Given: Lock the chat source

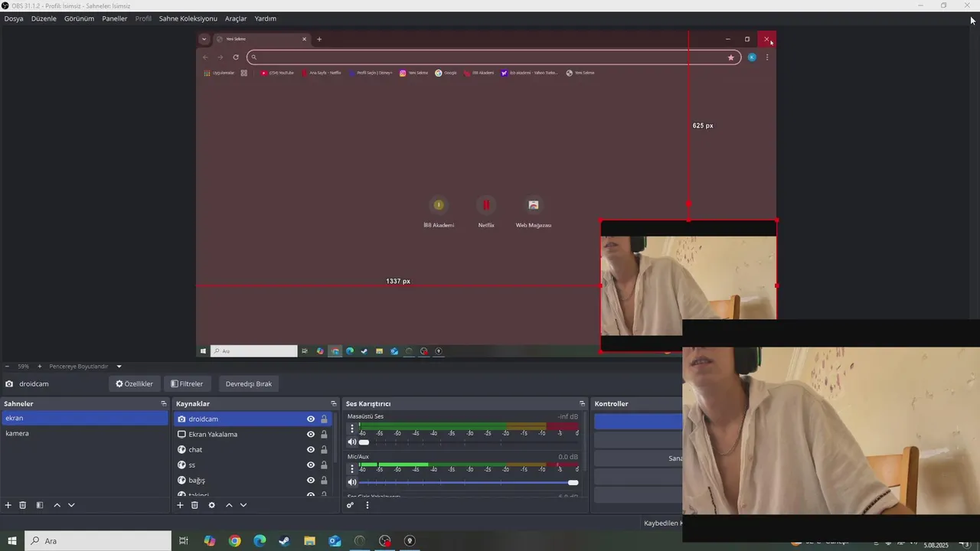Looking at the screenshot, I should [x=324, y=449].
